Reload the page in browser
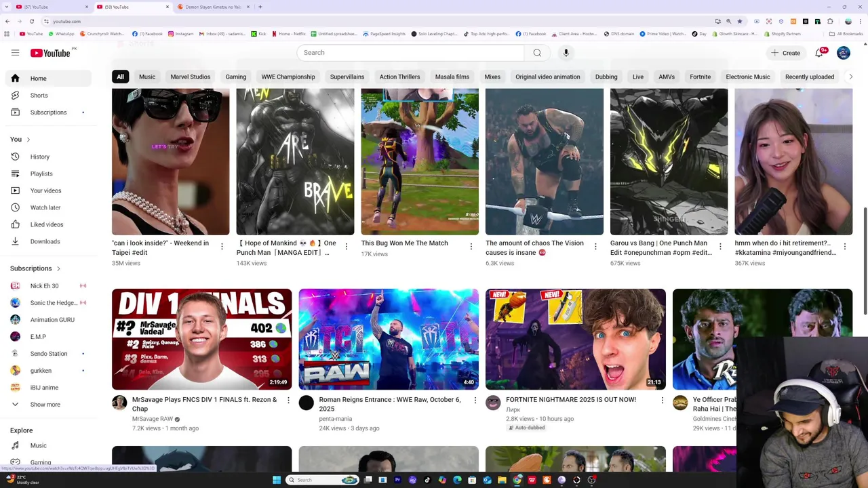 (x=31, y=21)
